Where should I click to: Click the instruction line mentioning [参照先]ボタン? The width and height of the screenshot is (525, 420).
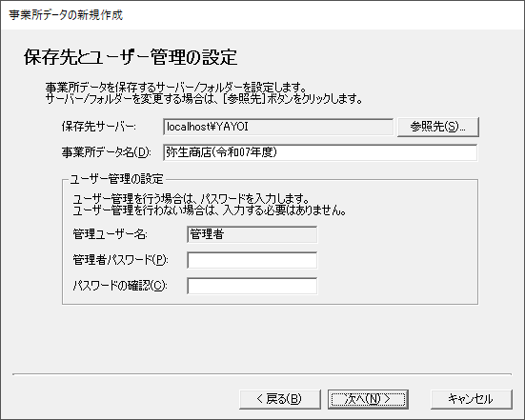204,99
